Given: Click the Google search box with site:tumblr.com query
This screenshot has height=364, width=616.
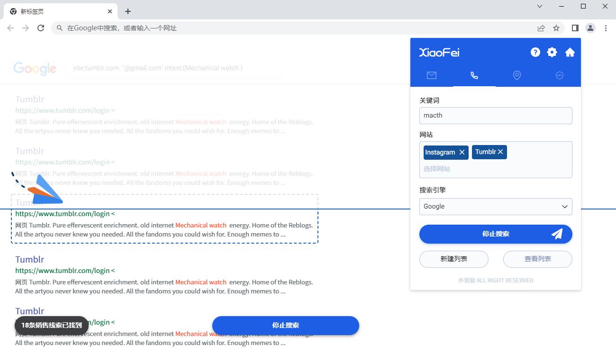Looking at the screenshot, I should 174,68.
